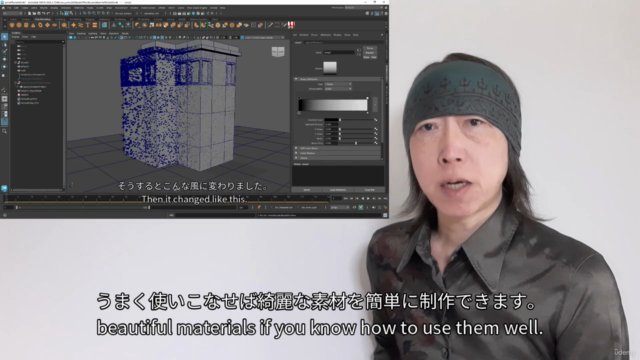Click Undo arrow on status line
640x360 pixels.
[x=45, y=13]
